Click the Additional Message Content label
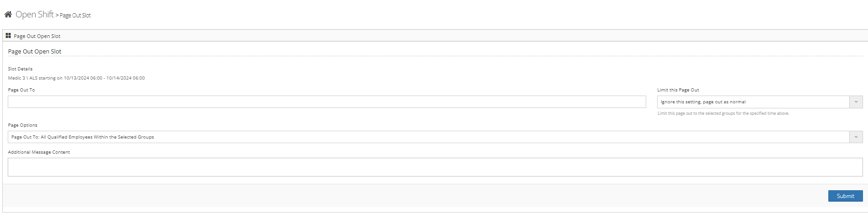868x214 pixels. pos(39,152)
